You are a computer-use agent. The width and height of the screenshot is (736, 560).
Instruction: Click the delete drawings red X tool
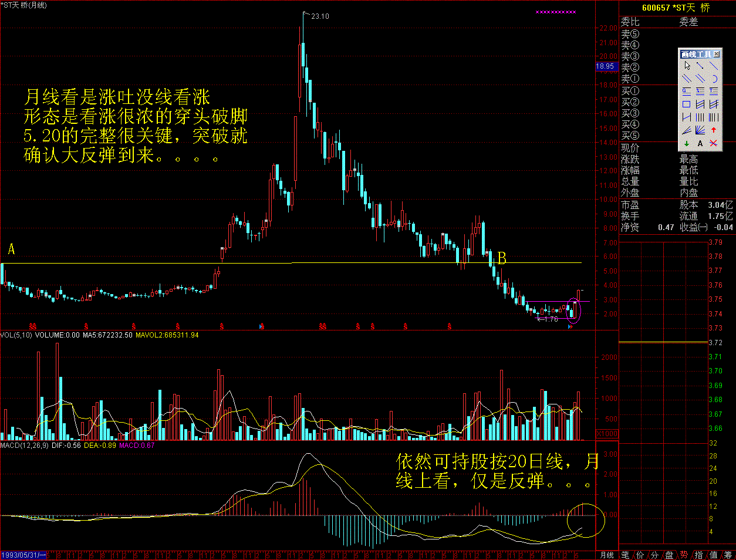pos(714,143)
